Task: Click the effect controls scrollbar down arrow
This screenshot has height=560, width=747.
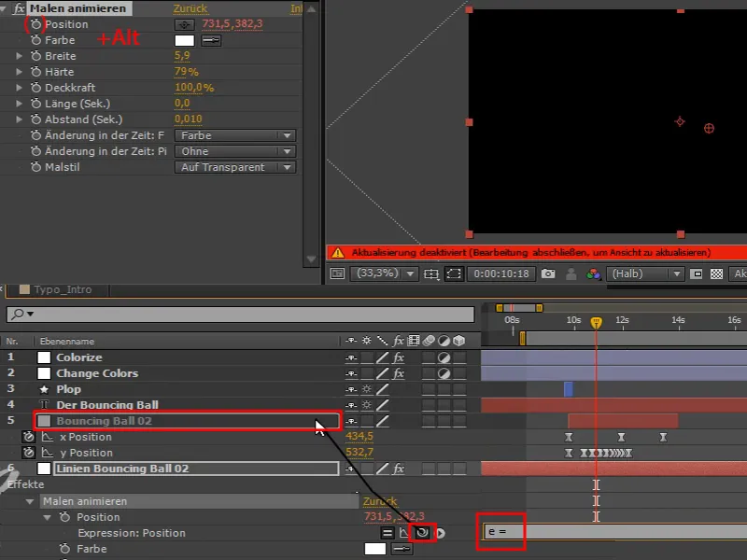Action: click(x=311, y=259)
